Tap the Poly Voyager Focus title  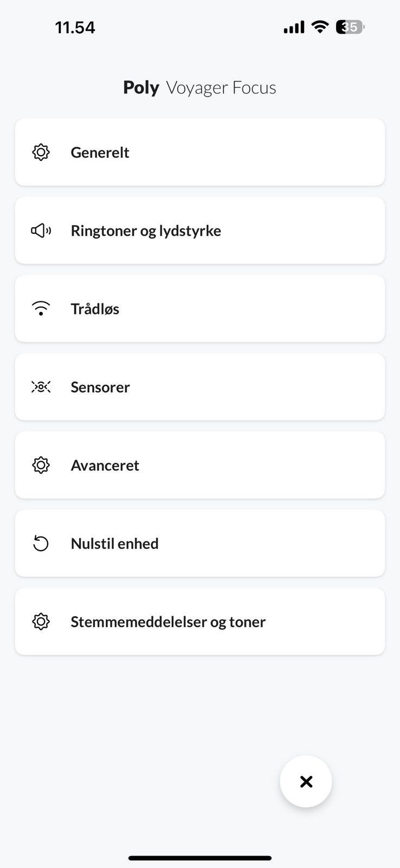coord(199,87)
